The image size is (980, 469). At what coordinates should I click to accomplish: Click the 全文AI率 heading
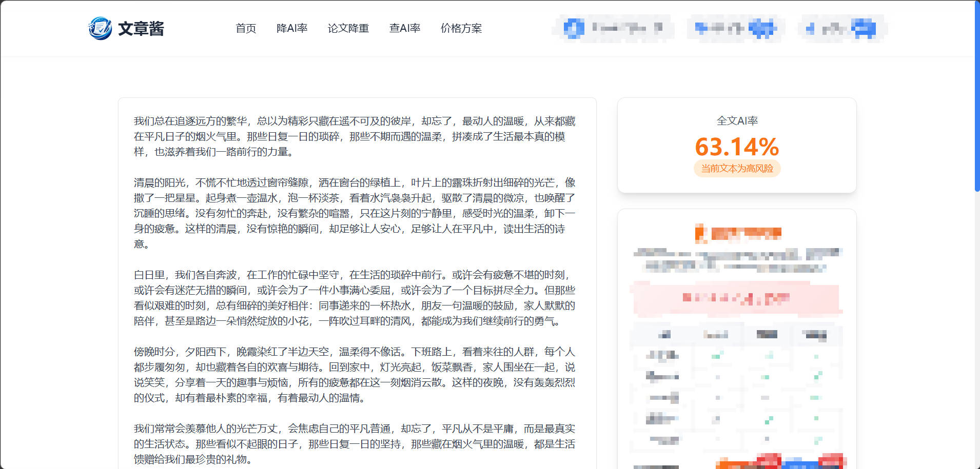tap(737, 120)
